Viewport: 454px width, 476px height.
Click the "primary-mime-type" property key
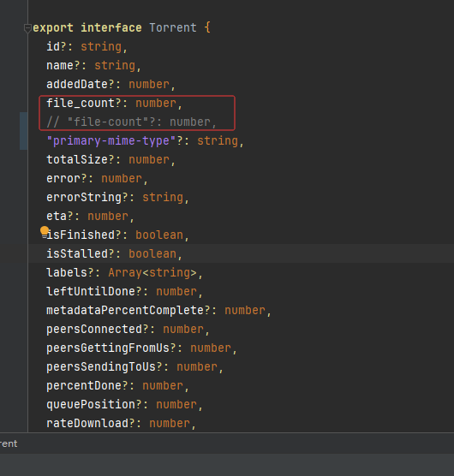click(111, 141)
